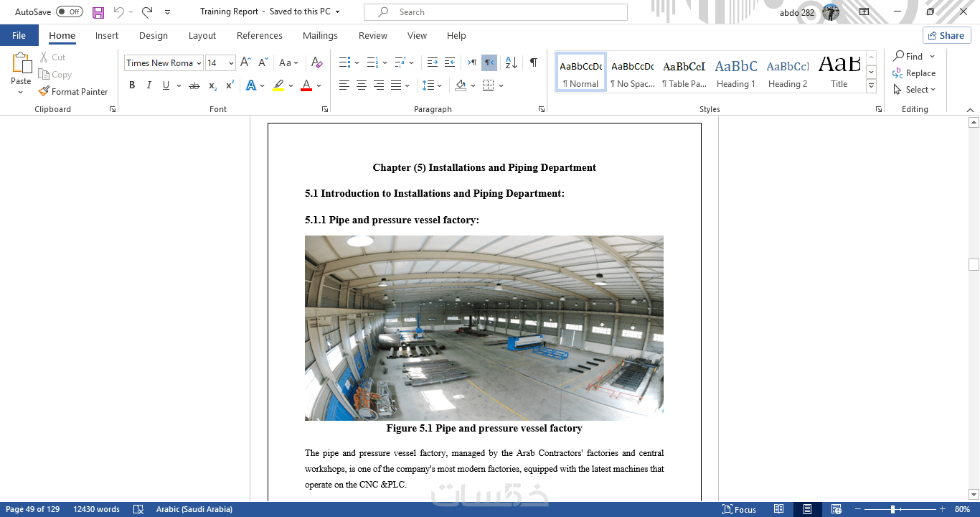Apply the Title style
The height and width of the screenshot is (517, 980).
839,73
